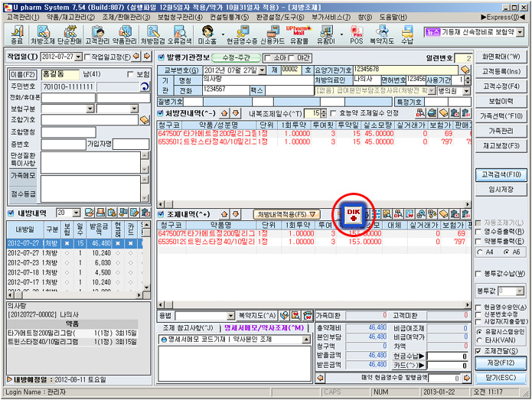
Task: Open 복약지도 toolbar icon
Action: [382, 35]
